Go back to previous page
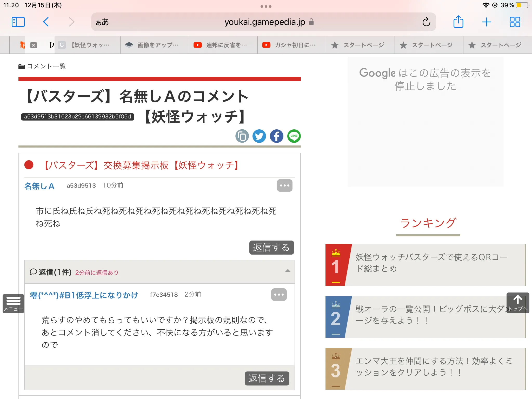 click(x=46, y=22)
